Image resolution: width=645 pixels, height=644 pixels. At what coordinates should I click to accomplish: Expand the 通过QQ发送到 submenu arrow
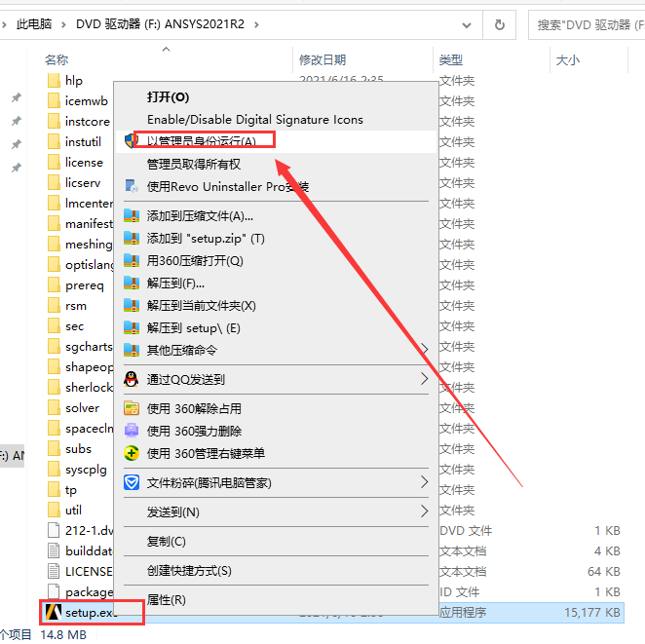pyautogui.click(x=425, y=379)
